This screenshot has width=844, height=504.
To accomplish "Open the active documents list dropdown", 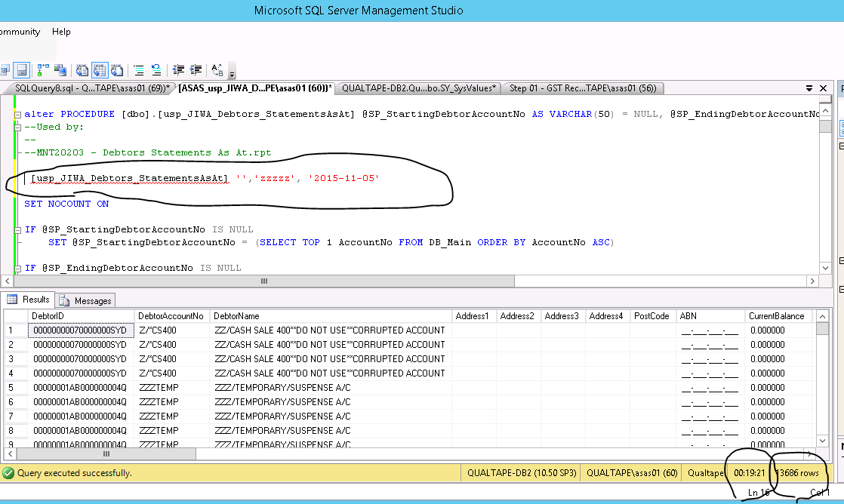I will pyautogui.click(x=809, y=88).
